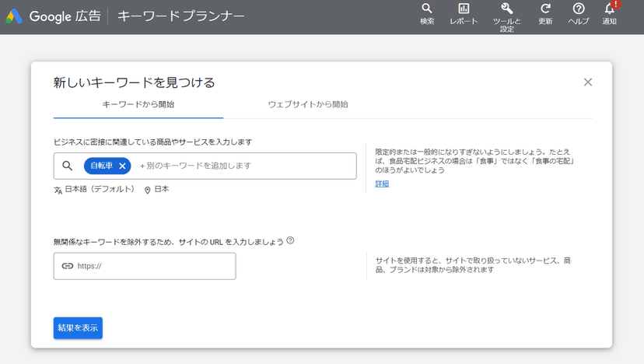644x364 pixels.
Task: Click the language translate icon
Action: tap(58, 190)
